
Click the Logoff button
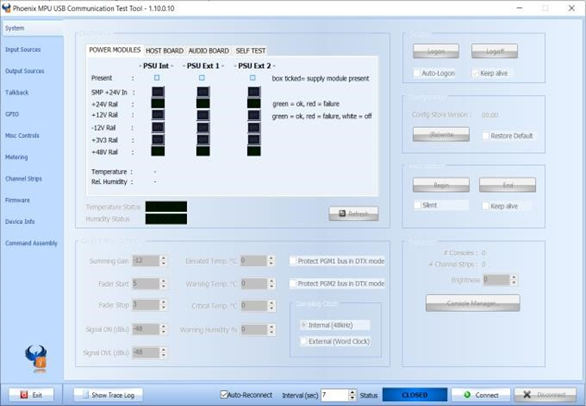(494, 51)
